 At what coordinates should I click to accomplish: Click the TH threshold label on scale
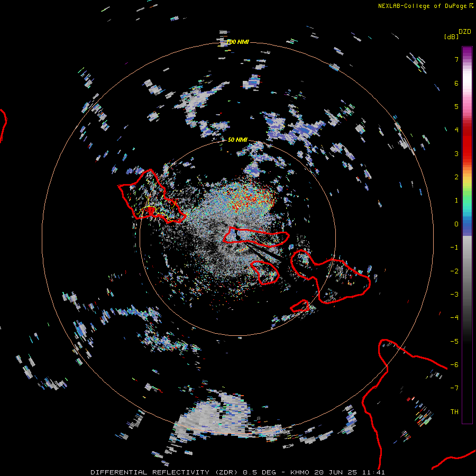(x=454, y=412)
